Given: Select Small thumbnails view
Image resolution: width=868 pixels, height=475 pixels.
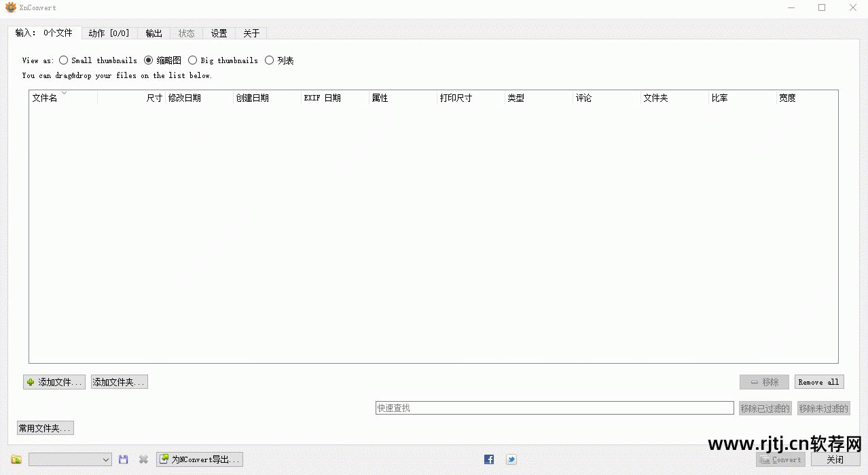Looking at the screenshot, I should 98,60.
